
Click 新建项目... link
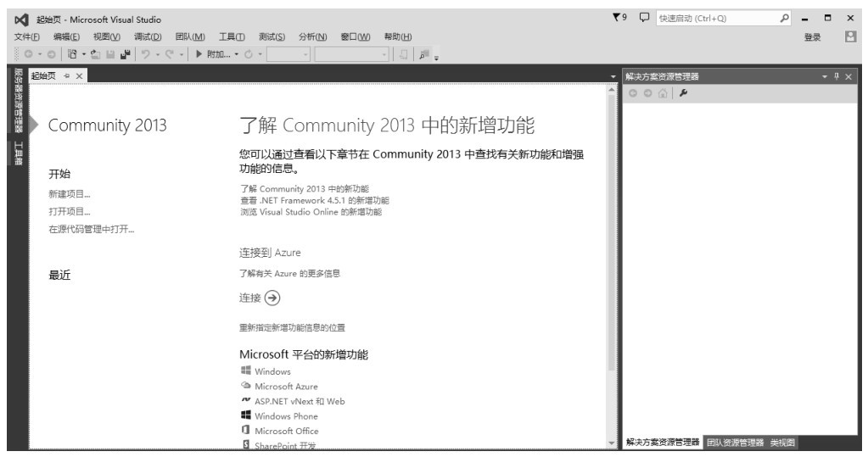tap(70, 194)
